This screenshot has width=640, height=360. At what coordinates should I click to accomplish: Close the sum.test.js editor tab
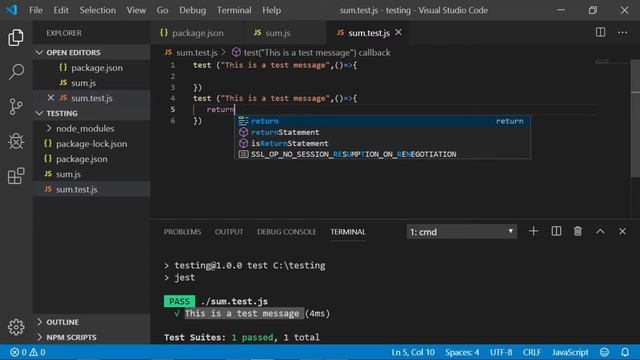coord(398,32)
